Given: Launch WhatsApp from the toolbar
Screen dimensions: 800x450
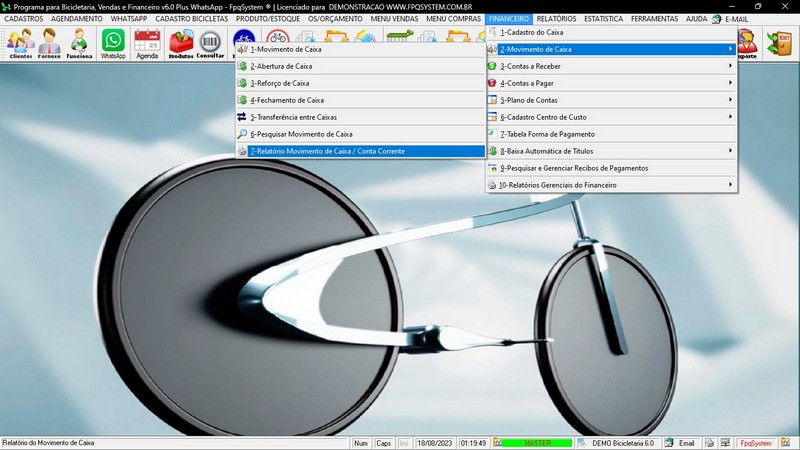Looking at the screenshot, I should tap(114, 43).
